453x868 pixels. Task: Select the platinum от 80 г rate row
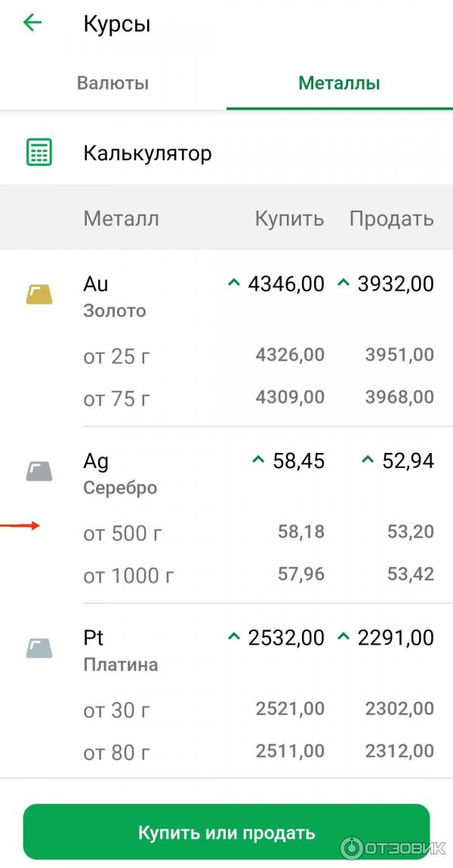(x=259, y=753)
